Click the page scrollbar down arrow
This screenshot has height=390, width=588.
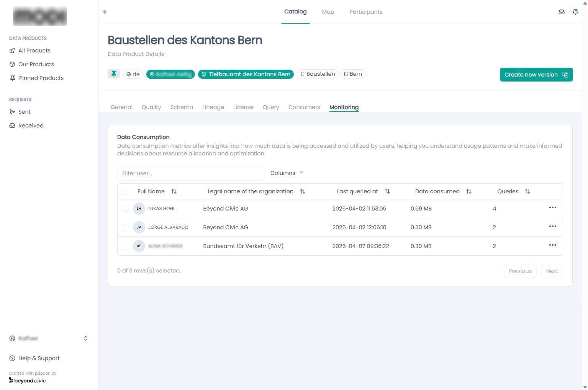(585, 387)
